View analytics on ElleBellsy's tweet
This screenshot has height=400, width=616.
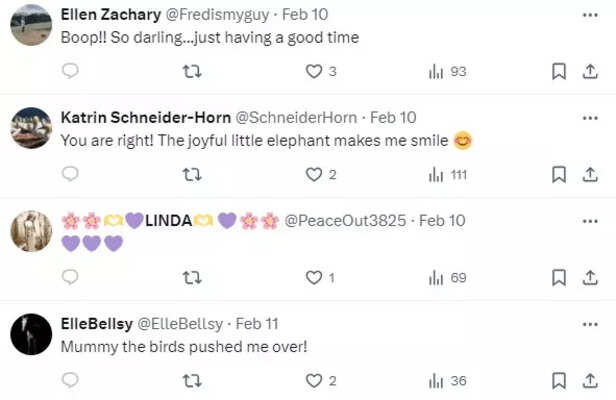point(447,380)
